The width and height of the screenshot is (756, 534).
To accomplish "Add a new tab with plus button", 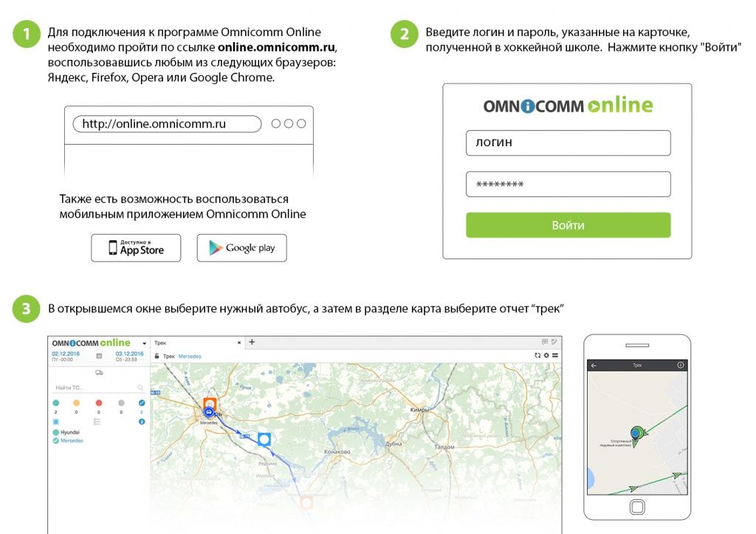I will pos(252,342).
